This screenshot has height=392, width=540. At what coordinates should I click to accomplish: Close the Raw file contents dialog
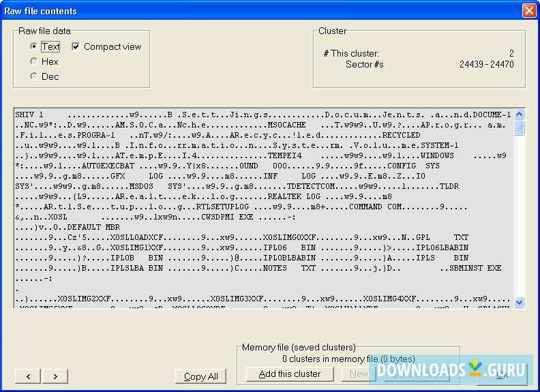pyautogui.click(x=529, y=11)
